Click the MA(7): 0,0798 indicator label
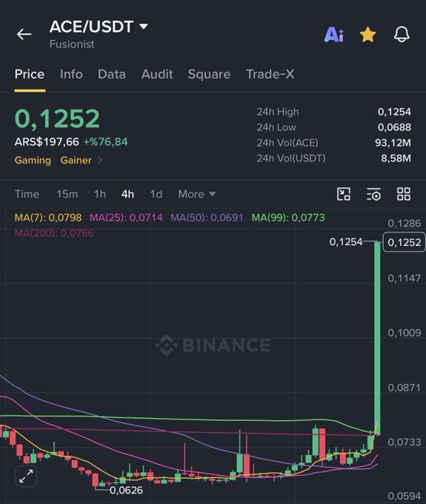 coord(48,218)
